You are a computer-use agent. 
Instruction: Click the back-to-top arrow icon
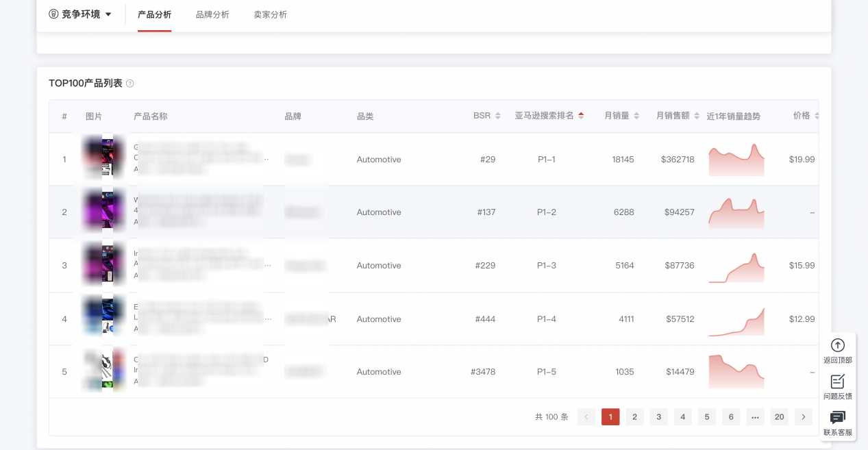(837, 345)
